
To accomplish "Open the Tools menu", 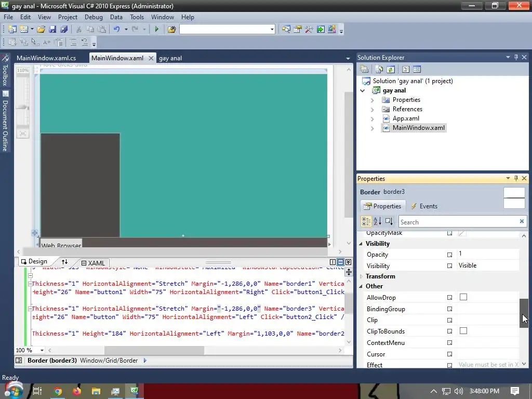I will pyautogui.click(x=137, y=17).
